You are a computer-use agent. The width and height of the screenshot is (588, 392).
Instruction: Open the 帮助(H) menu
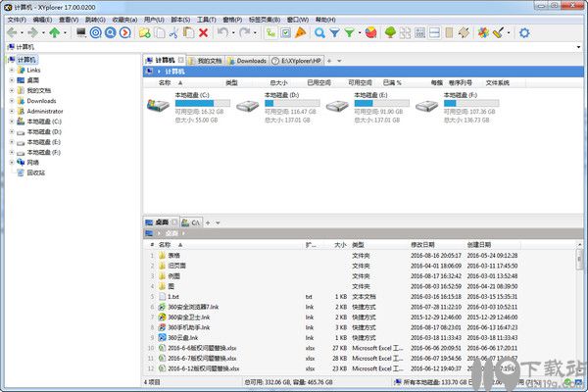[325, 20]
